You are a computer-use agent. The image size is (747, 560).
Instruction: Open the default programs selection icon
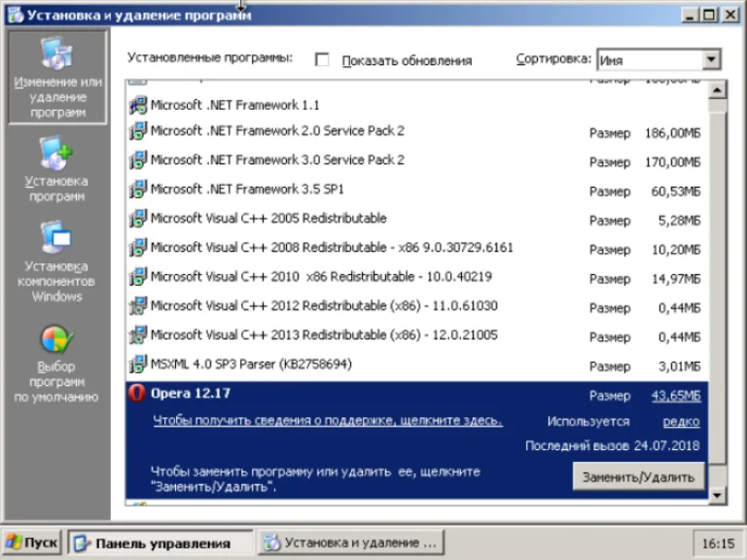56,339
